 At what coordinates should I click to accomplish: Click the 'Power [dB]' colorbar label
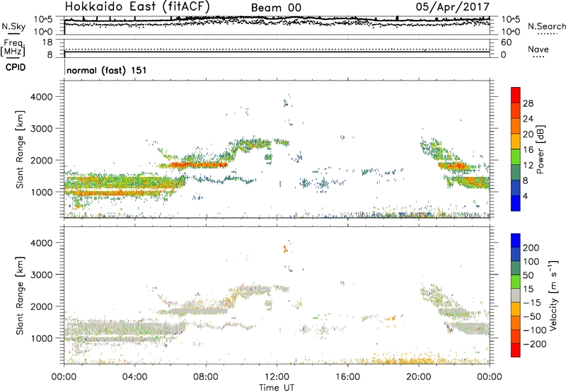tap(540, 149)
